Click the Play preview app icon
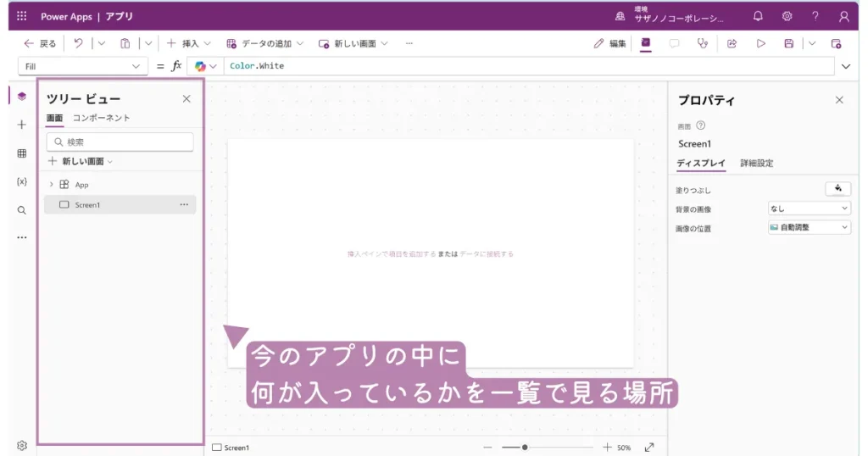 [760, 43]
